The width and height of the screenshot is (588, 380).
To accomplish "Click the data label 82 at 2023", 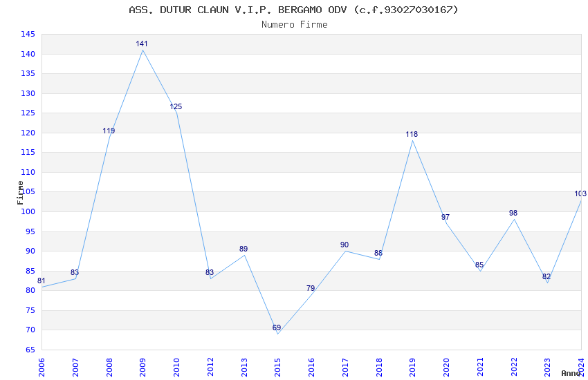I will pos(546,276).
